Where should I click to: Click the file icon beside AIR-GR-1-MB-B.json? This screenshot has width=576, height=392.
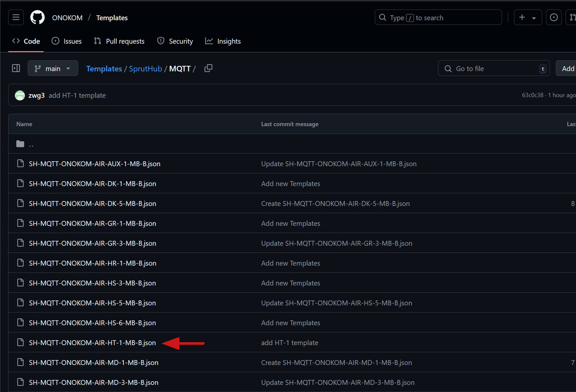(x=20, y=223)
